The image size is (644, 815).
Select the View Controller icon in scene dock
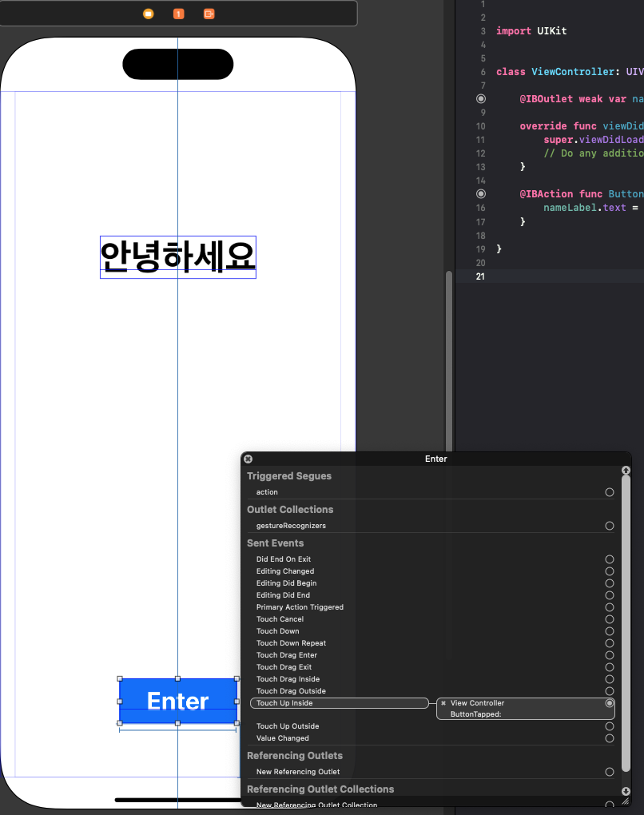click(x=148, y=14)
